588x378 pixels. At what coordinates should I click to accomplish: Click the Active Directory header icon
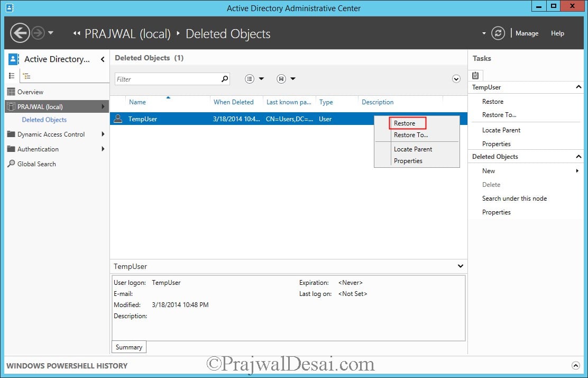point(14,59)
